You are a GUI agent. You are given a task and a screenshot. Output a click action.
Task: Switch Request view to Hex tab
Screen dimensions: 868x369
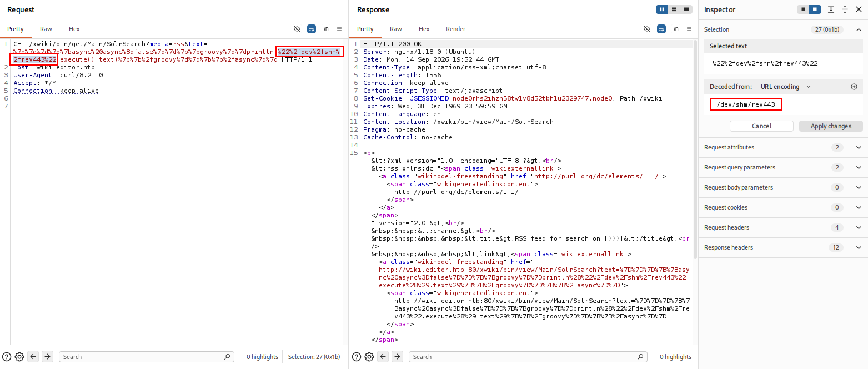tap(74, 29)
